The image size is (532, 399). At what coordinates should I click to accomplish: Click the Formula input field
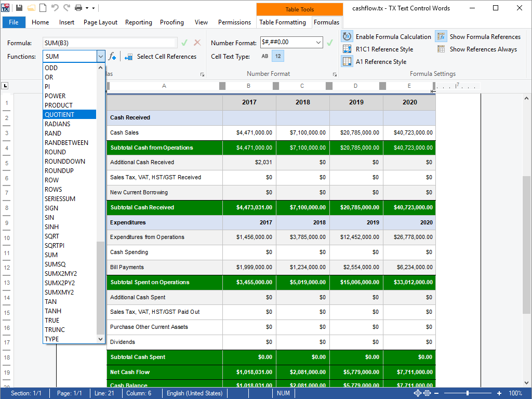110,43
